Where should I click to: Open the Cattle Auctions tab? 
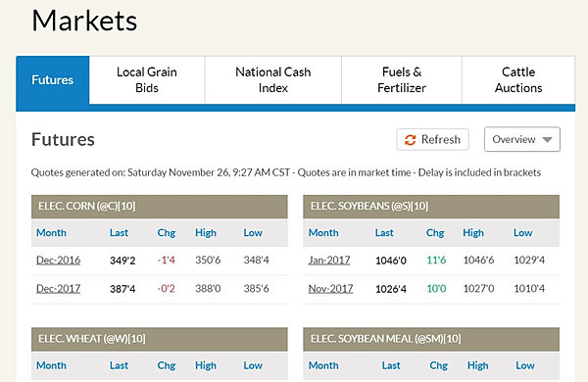click(x=518, y=80)
